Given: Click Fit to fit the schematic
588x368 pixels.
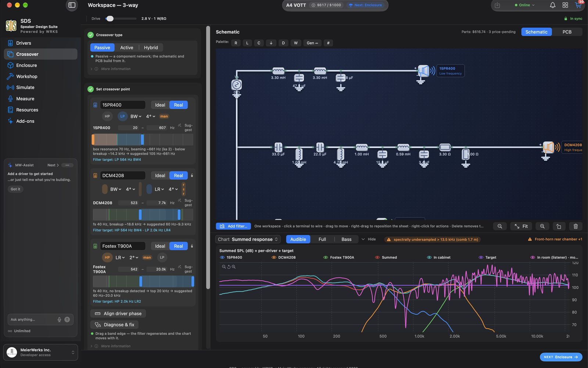Looking at the screenshot, I should coord(521,226).
